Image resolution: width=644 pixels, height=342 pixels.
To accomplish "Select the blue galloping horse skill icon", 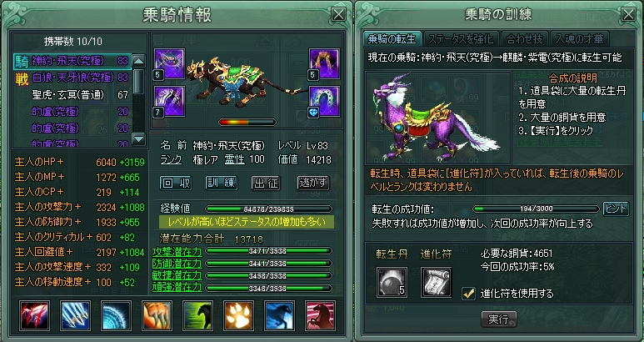I will click(280, 315).
